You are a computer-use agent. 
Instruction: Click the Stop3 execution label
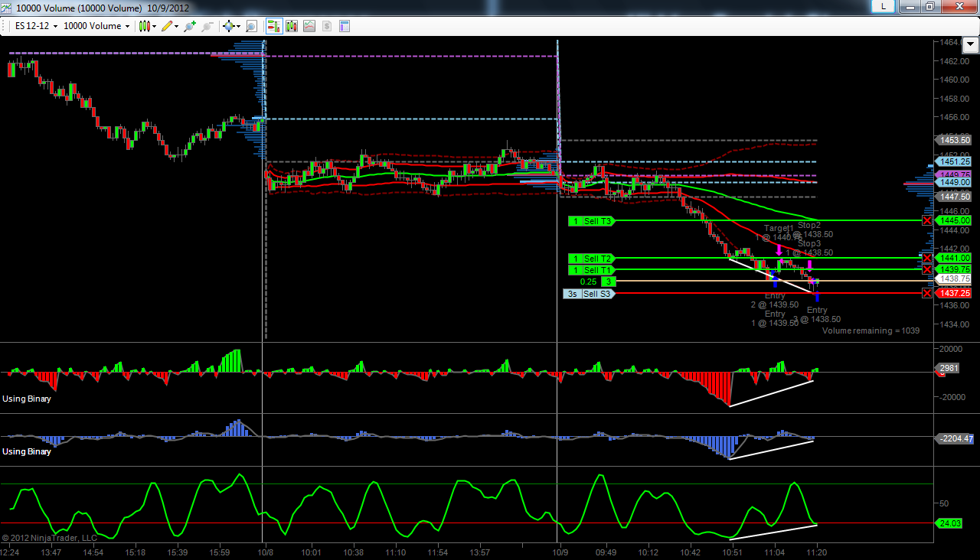(809, 243)
